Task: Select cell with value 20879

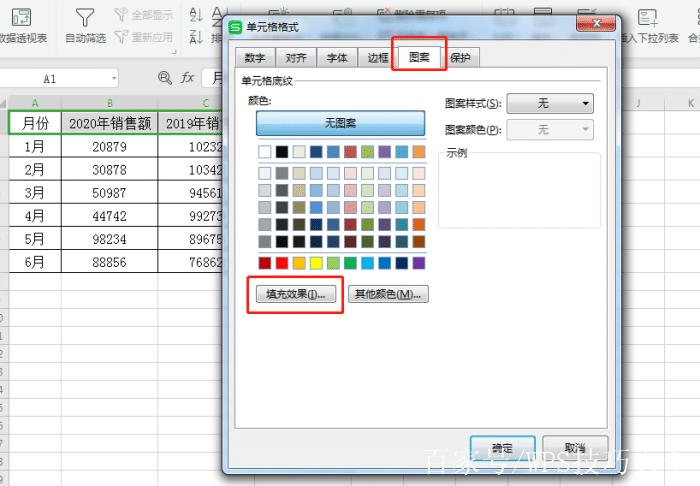Action: coord(109,146)
